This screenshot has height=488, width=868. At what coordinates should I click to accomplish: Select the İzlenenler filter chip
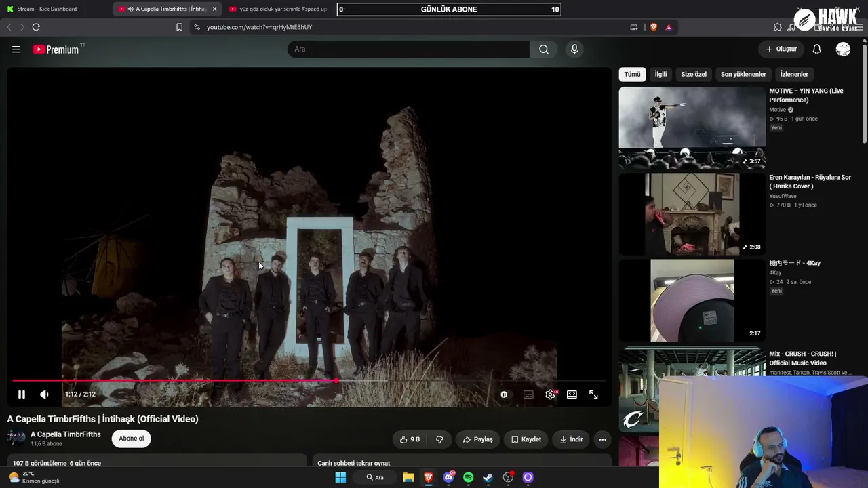click(x=794, y=74)
